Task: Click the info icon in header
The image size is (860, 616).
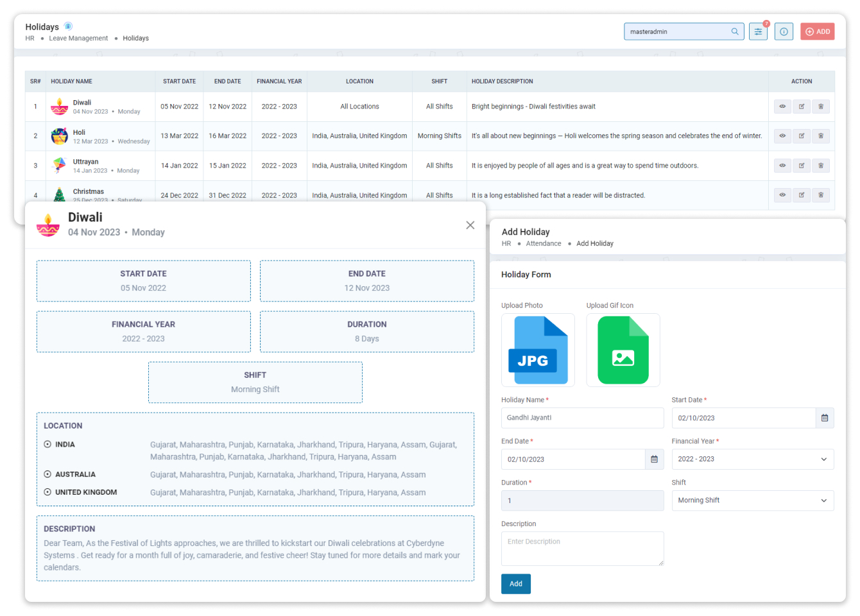Action: [x=784, y=31]
